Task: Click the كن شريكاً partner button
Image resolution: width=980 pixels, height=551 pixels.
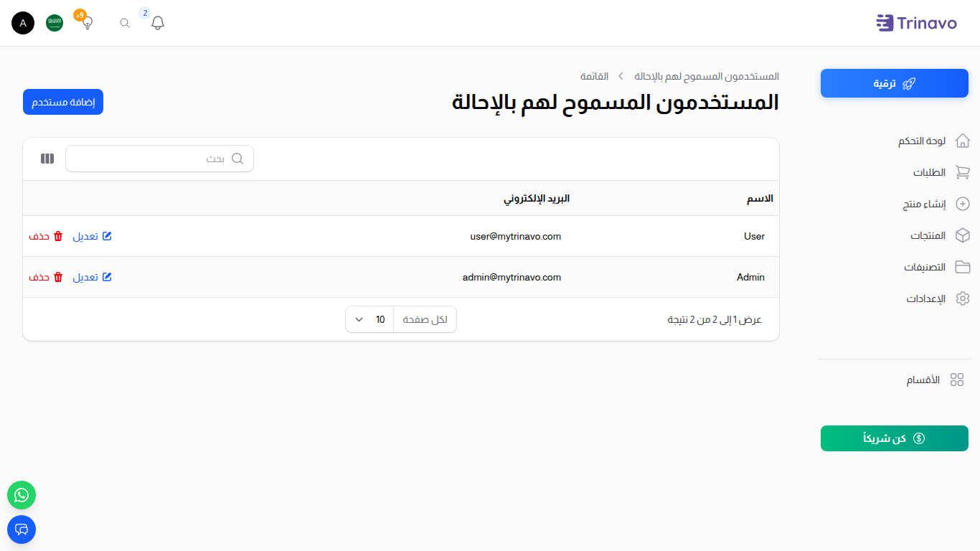Action: click(895, 438)
